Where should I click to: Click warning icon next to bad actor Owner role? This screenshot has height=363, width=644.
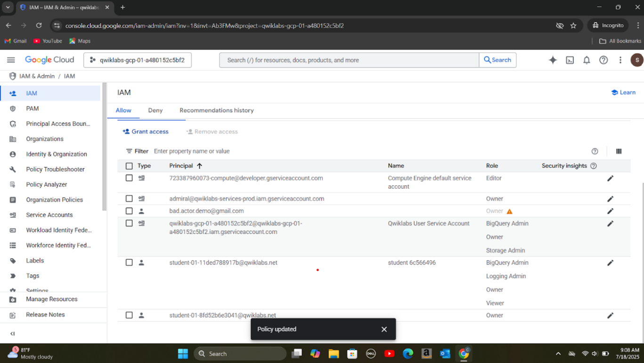point(509,212)
